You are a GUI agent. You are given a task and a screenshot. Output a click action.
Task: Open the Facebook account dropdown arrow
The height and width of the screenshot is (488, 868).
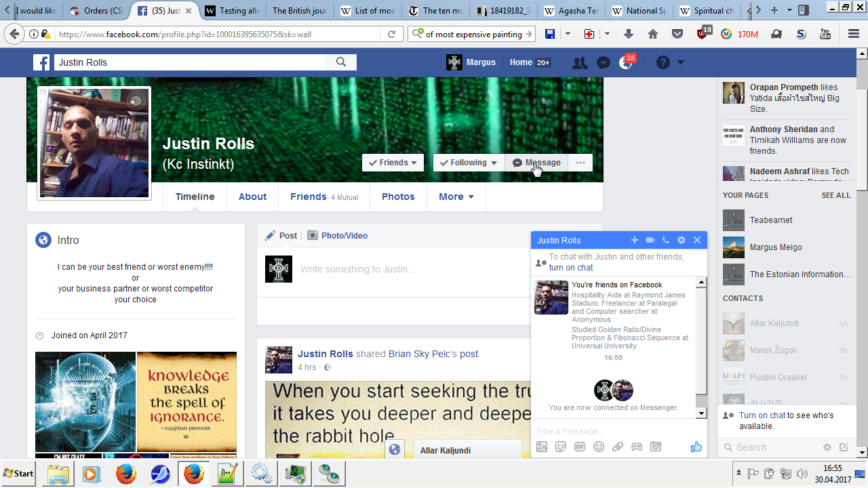681,62
